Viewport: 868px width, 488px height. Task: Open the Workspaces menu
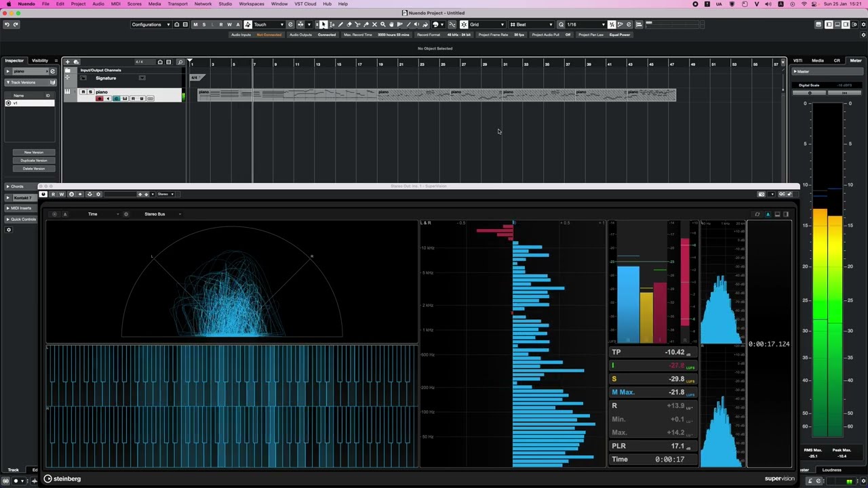tap(252, 4)
